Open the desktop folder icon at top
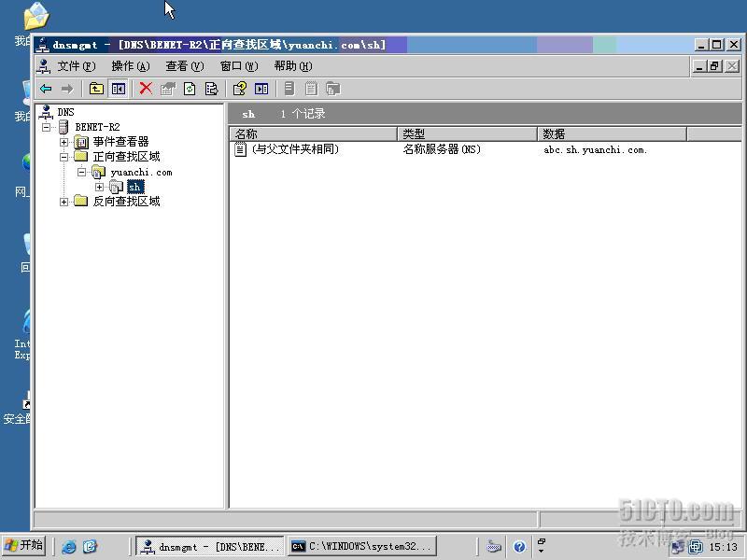Viewport: 747px width, 560px height. pyautogui.click(x=36, y=15)
